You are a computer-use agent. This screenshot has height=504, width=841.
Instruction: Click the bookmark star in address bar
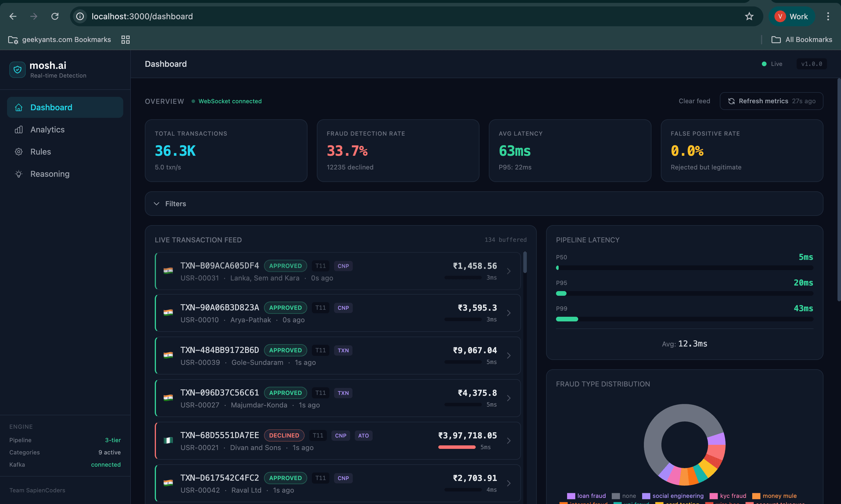pyautogui.click(x=749, y=16)
